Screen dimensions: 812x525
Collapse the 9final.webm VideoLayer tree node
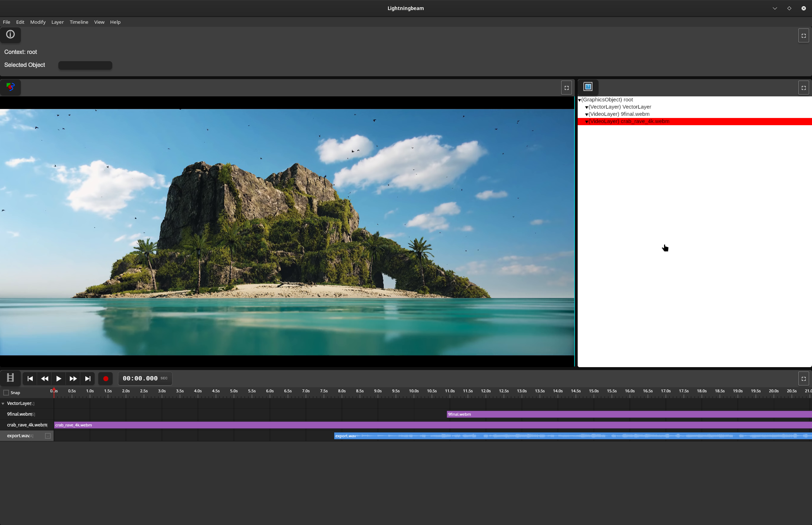click(x=587, y=114)
